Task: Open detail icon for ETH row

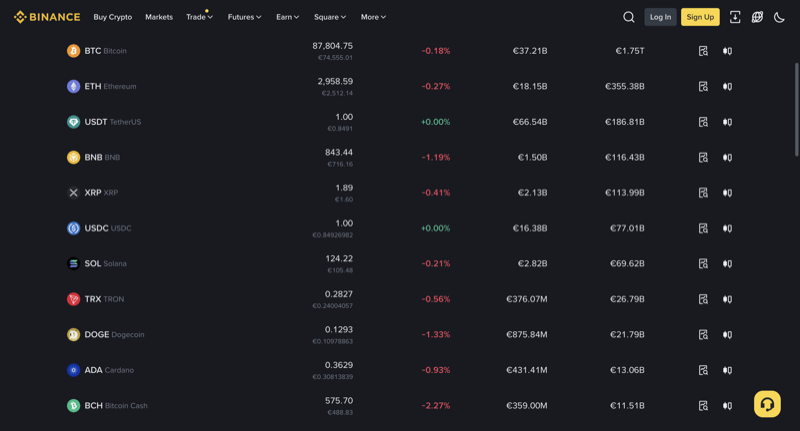Action: (x=703, y=86)
